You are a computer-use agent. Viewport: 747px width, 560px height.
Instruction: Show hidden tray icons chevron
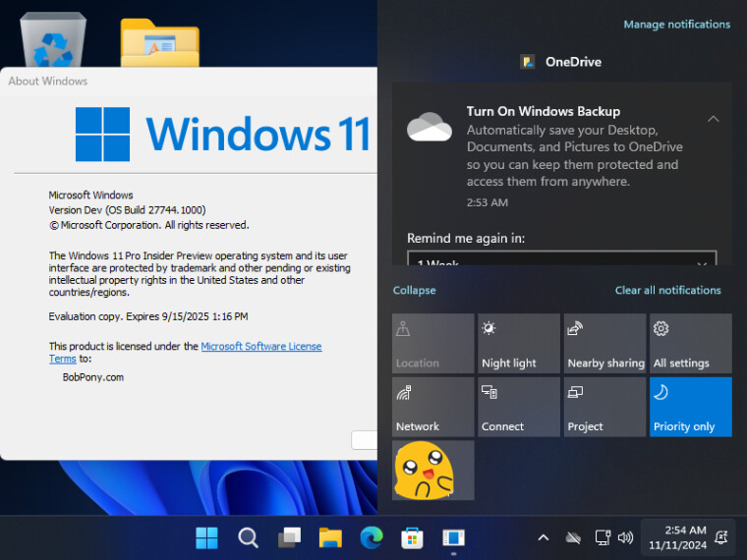(544, 538)
